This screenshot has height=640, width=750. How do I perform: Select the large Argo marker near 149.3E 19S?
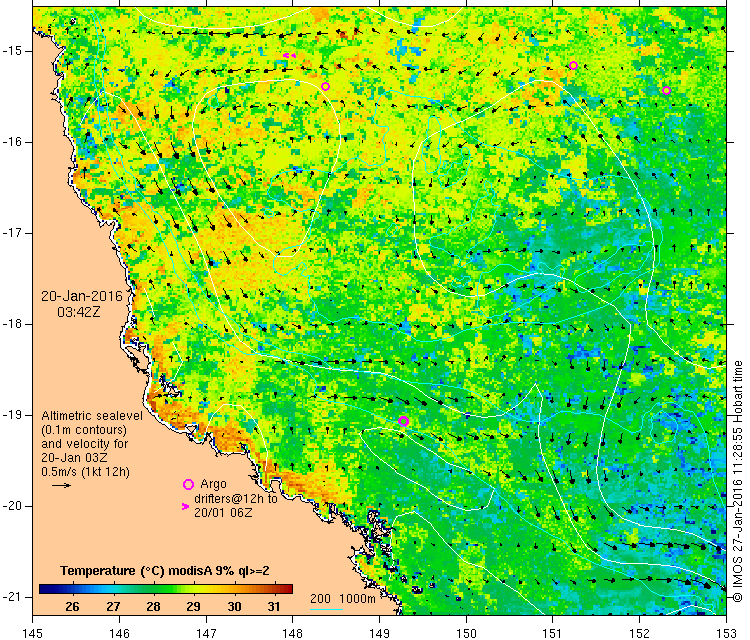(403, 421)
